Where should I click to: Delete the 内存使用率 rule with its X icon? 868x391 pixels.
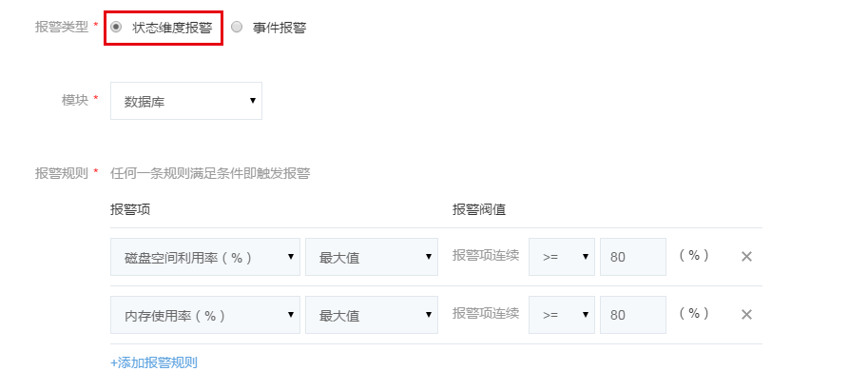click(x=746, y=315)
